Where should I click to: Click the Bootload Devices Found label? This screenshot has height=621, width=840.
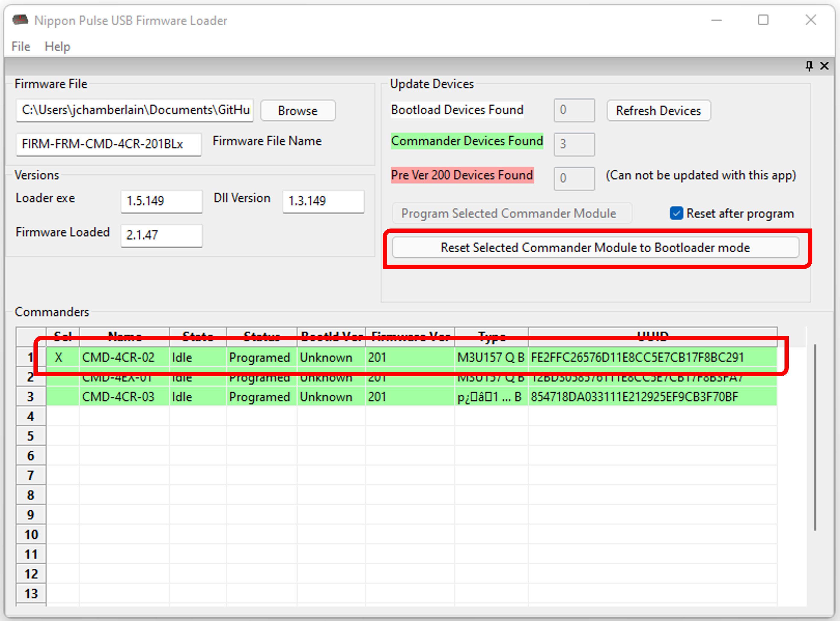[457, 110]
